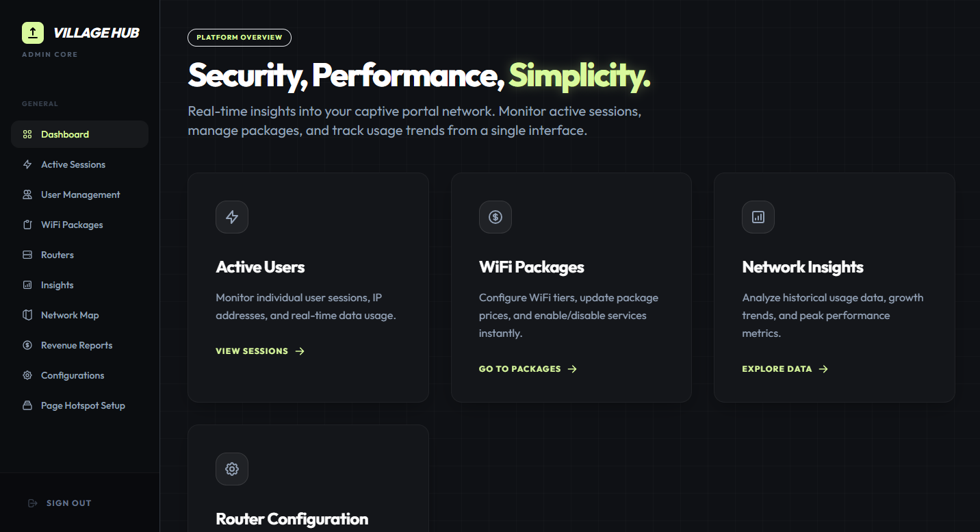Open User Management via its people icon
This screenshot has width=980, height=532.
(27, 194)
